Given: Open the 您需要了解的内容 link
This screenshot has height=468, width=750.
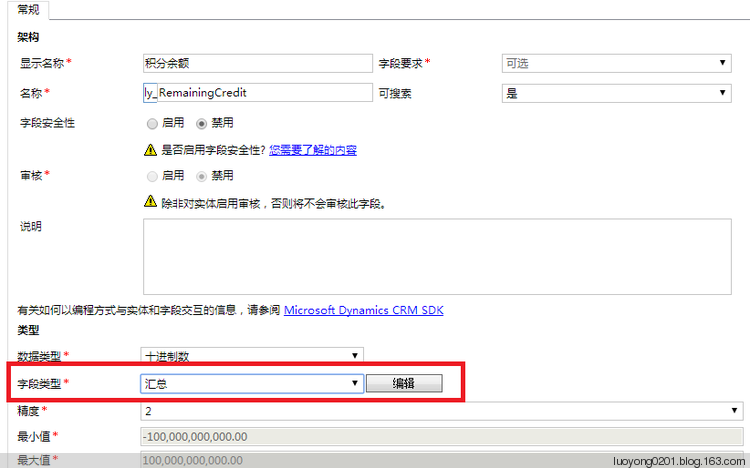Looking at the screenshot, I should (x=313, y=150).
